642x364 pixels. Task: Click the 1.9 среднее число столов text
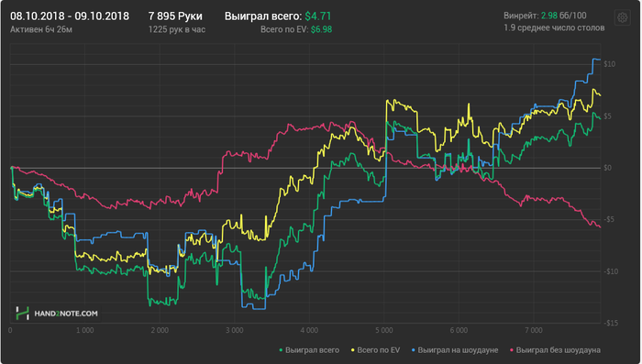point(554,28)
